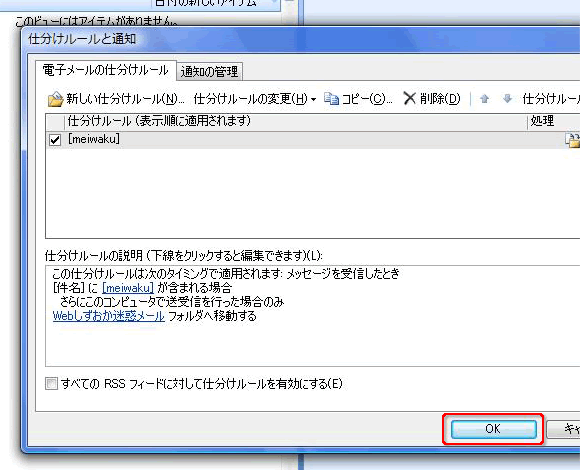Screen dimensions: 580x470
Task: Choose 削除(D) toolbar command
Action: pyautogui.click(x=440, y=99)
